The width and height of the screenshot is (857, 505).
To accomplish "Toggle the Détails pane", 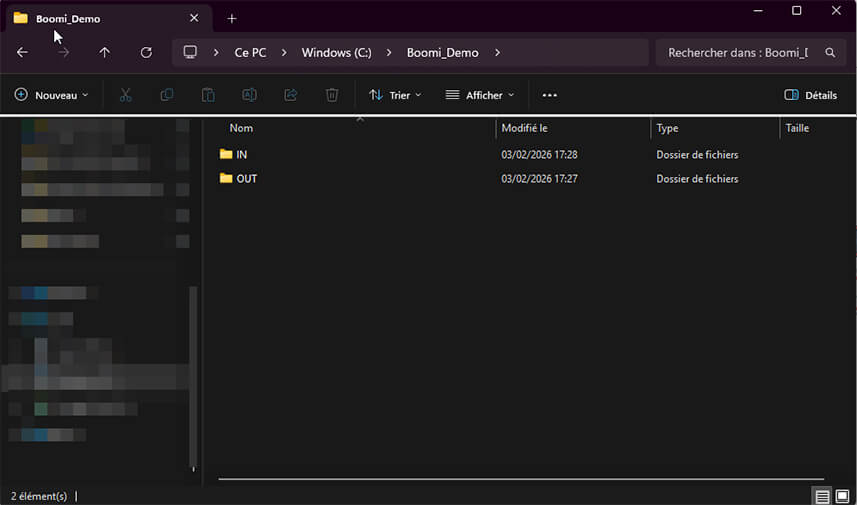I will [x=811, y=95].
